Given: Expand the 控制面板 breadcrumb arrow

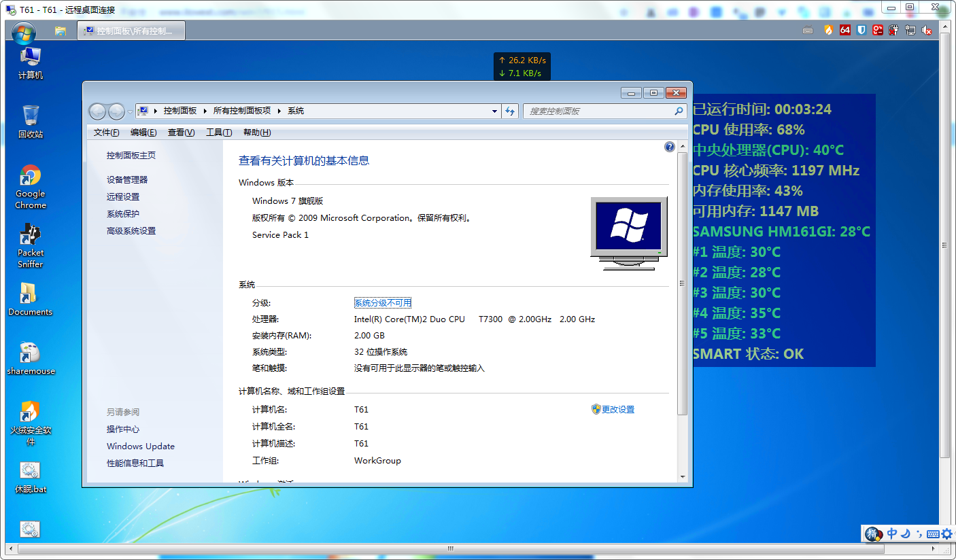Looking at the screenshot, I should pos(205,111).
